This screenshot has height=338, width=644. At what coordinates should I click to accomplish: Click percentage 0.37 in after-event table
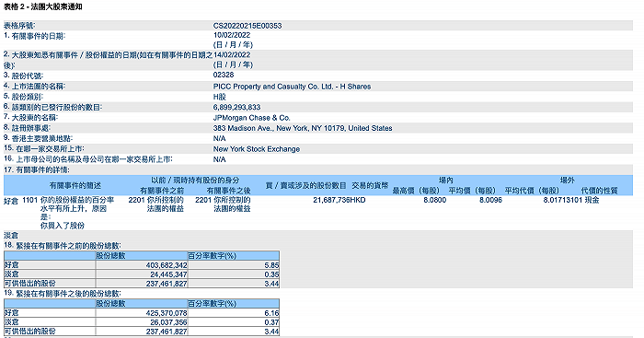click(272, 322)
